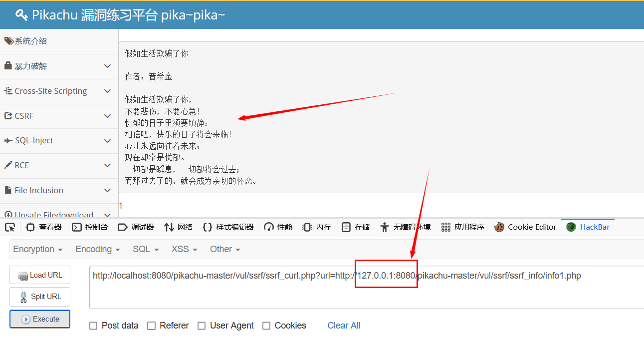Viewport: 644px width, 345px height.
Task: Enable the Post data checkbox
Action: [x=93, y=326]
